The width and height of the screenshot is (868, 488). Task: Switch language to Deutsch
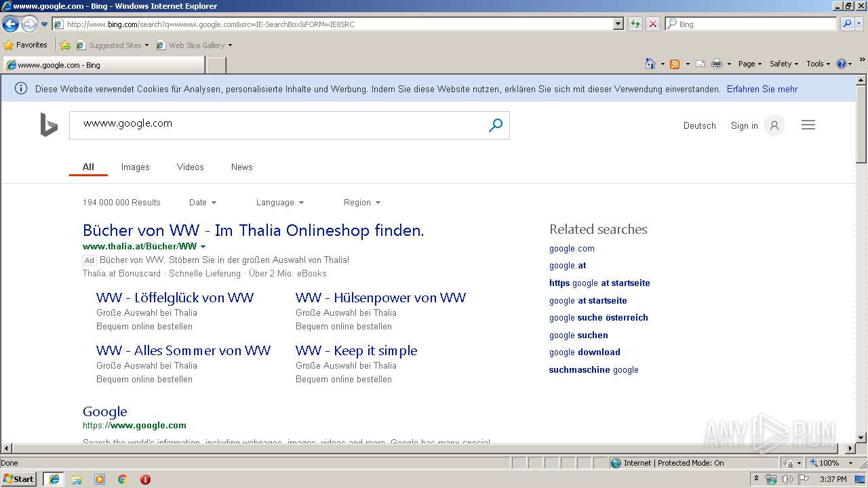(700, 126)
